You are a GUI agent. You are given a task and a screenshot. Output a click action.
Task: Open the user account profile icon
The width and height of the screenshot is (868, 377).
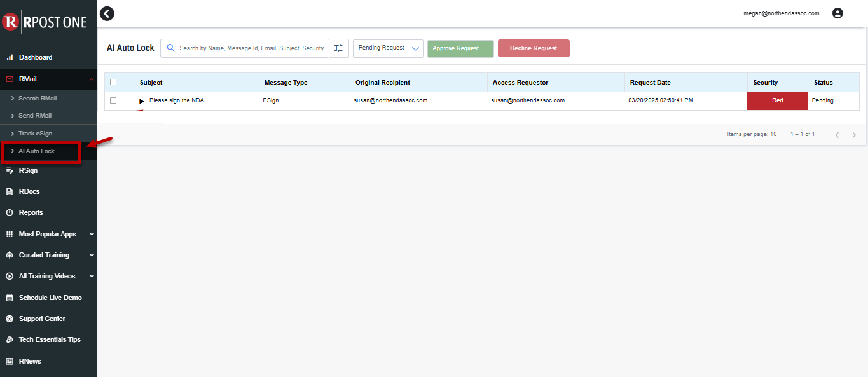pos(837,13)
